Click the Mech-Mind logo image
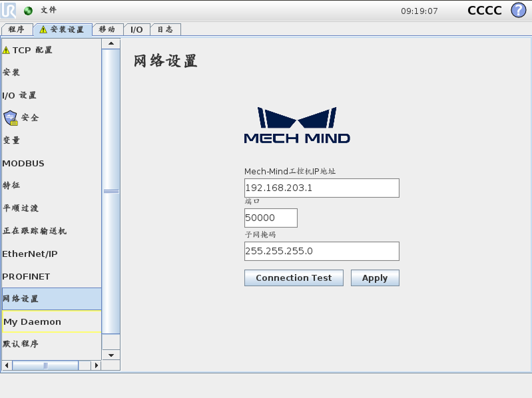The width and height of the screenshot is (532, 398). point(297,126)
